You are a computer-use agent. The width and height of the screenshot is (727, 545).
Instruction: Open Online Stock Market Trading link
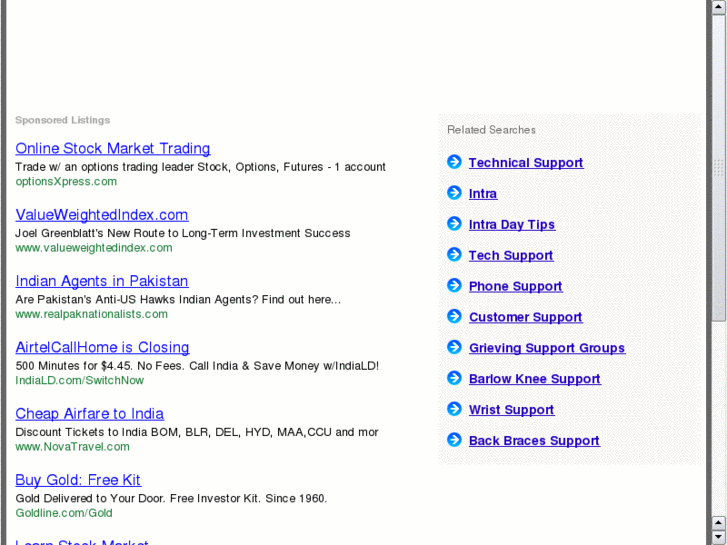coord(113,148)
